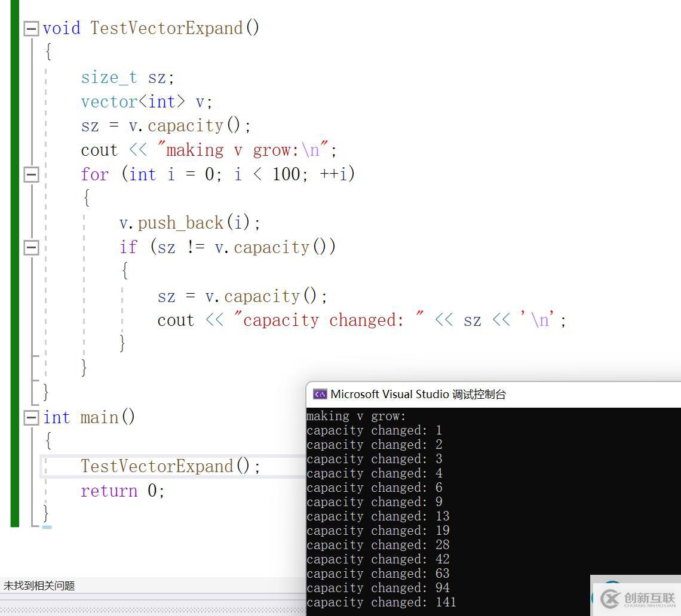The width and height of the screenshot is (681, 616).
Task: Click the return 0 statement
Action: pyautogui.click(x=122, y=491)
